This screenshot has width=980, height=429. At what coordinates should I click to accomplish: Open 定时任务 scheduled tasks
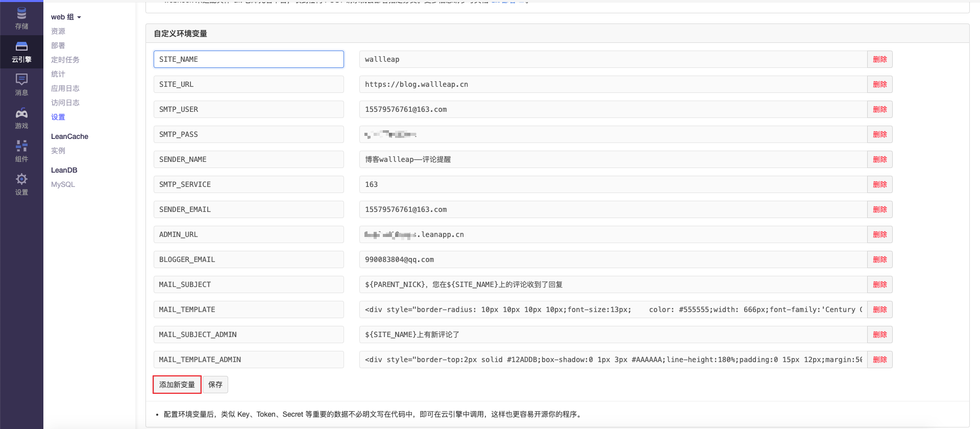pyautogui.click(x=65, y=60)
